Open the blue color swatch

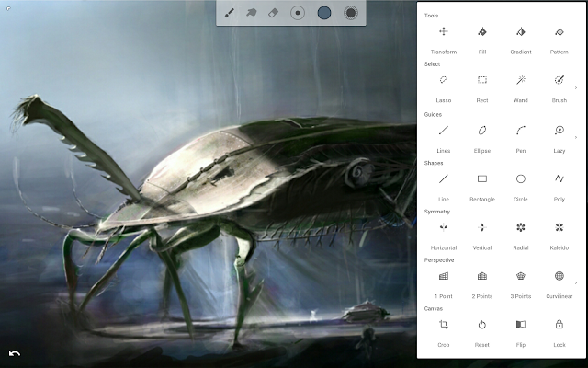324,13
